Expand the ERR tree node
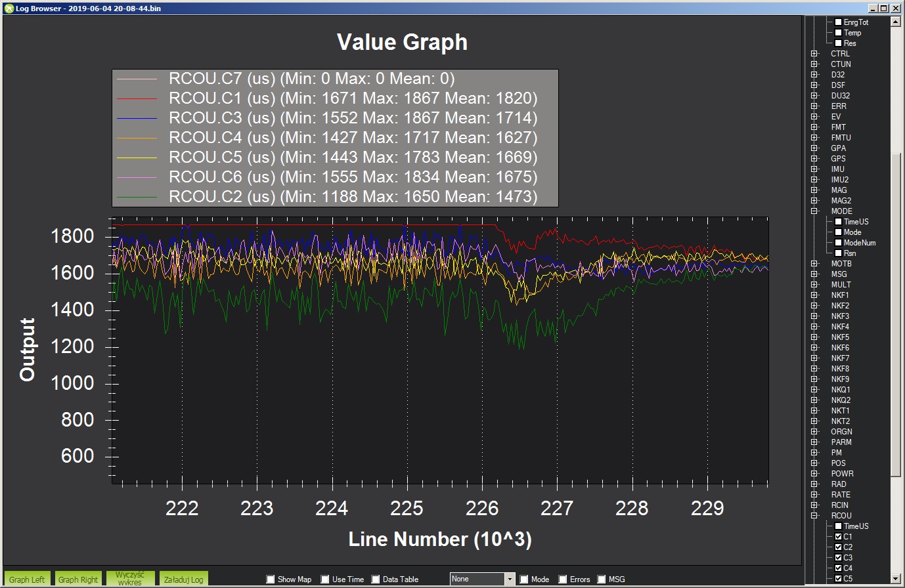Image resolution: width=905 pixels, height=588 pixels. [814, 106]
